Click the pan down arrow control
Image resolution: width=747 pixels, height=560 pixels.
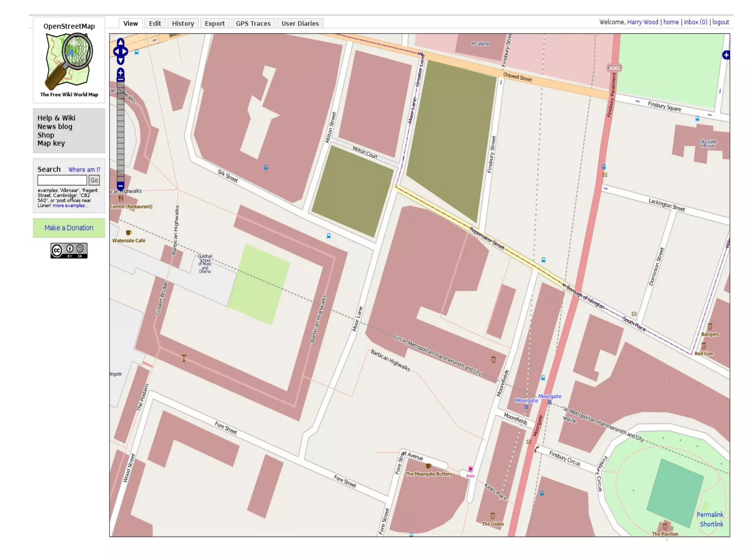[x=120, y=61]
